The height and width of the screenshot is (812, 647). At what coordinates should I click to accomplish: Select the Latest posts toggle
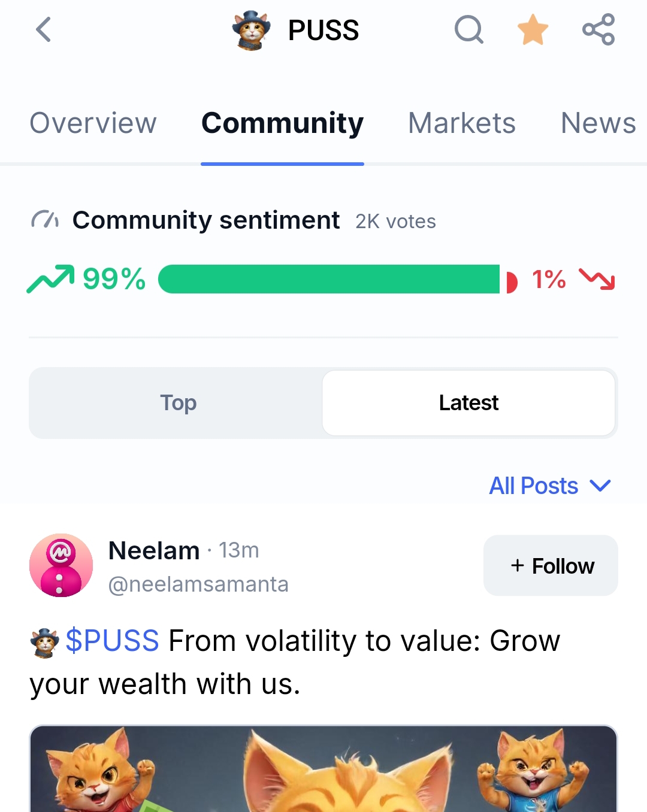(x=468, y=403)
